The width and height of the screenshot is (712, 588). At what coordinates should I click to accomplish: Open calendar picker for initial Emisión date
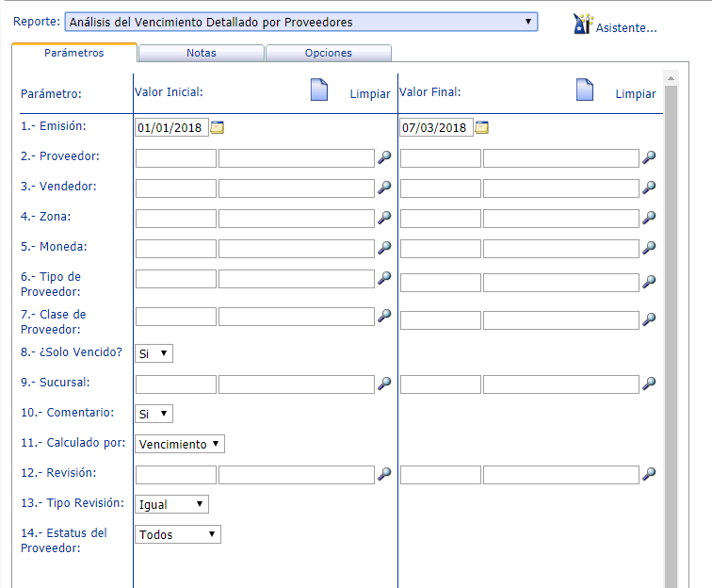218,127
